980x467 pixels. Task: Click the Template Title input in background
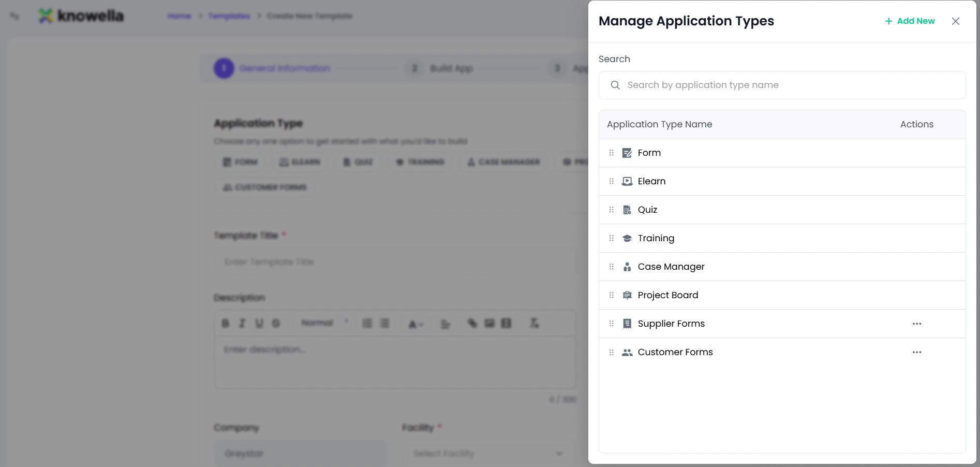tap(395, 262)
